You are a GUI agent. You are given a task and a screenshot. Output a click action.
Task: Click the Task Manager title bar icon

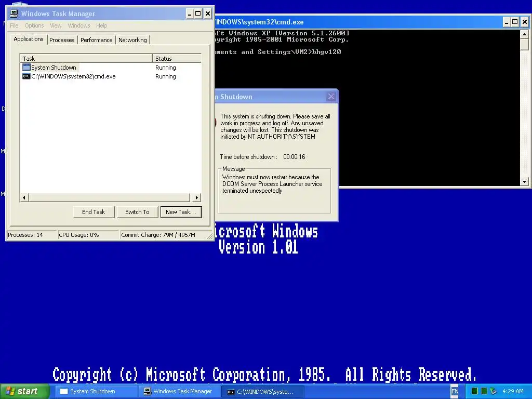14,14
